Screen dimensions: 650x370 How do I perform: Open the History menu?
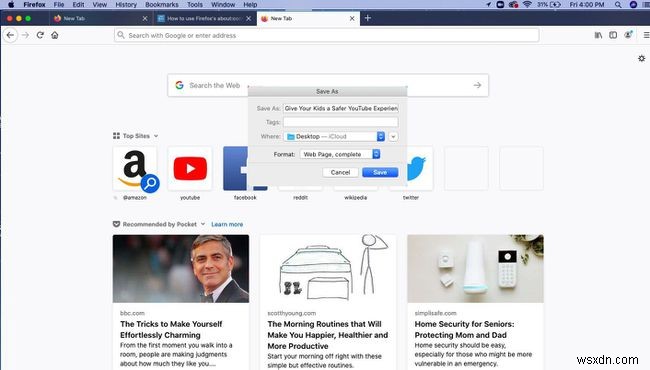tap(126, 5)
